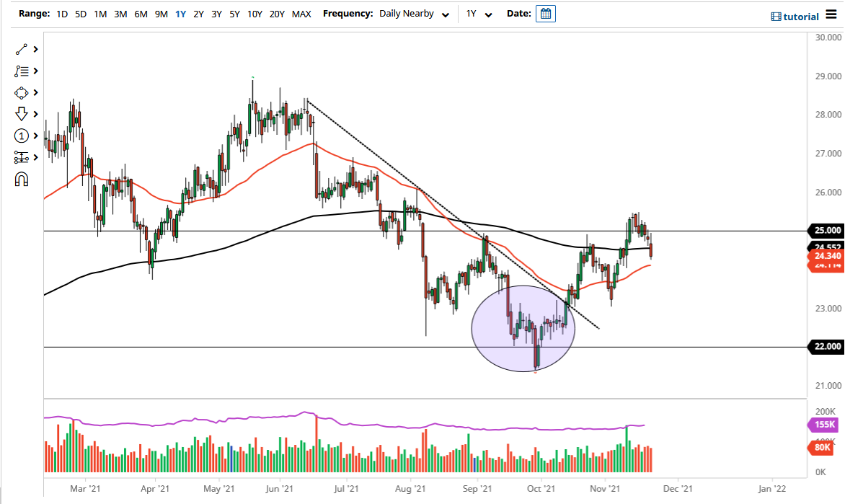Viewport: 845px width, 504px height.
Task: Set range to 5D
Action: [x=81, y=14]
